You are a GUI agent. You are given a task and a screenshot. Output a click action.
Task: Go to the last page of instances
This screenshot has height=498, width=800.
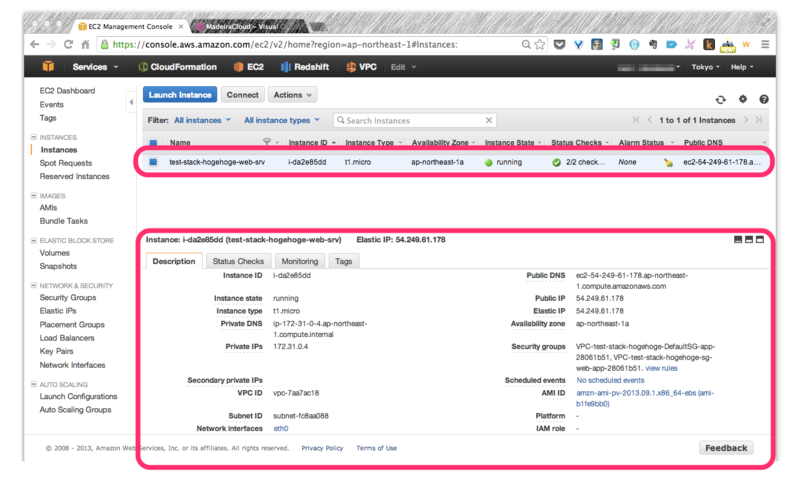pyautogui.click(x=759, y=120)
